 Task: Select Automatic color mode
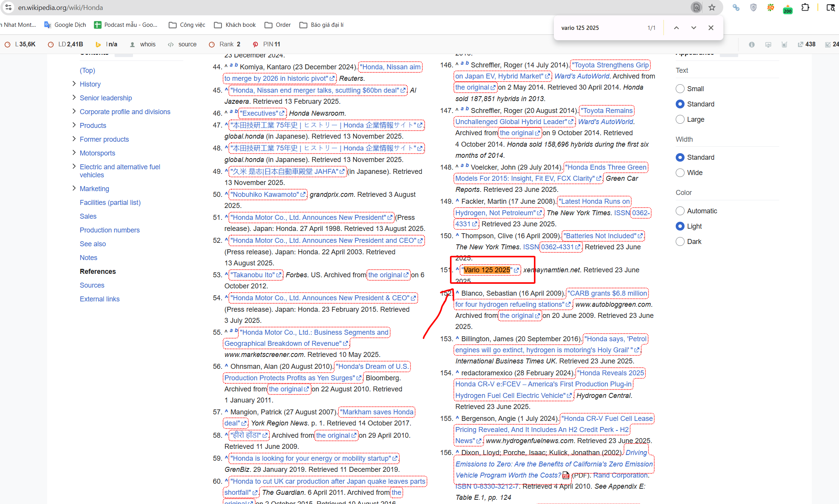click(680, 211)
